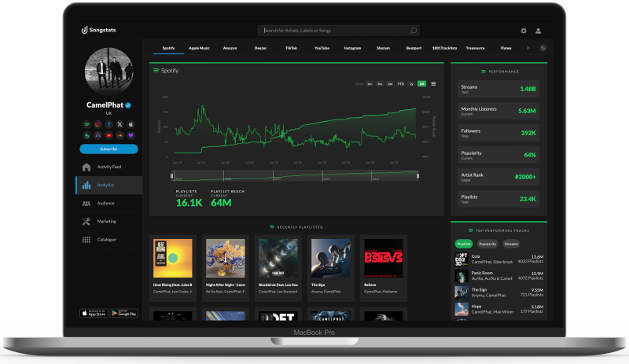Open Cola in top performing tracks
Viewport: 629px width, 364px height.
point(499,259)
